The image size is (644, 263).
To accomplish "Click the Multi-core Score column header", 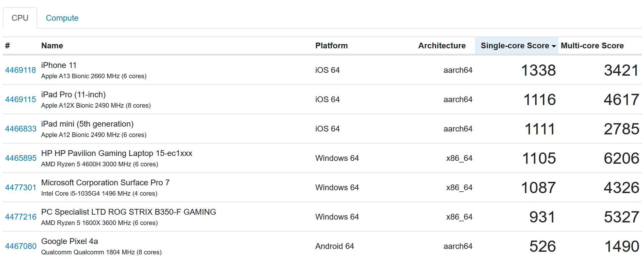I will coord(592,45).
